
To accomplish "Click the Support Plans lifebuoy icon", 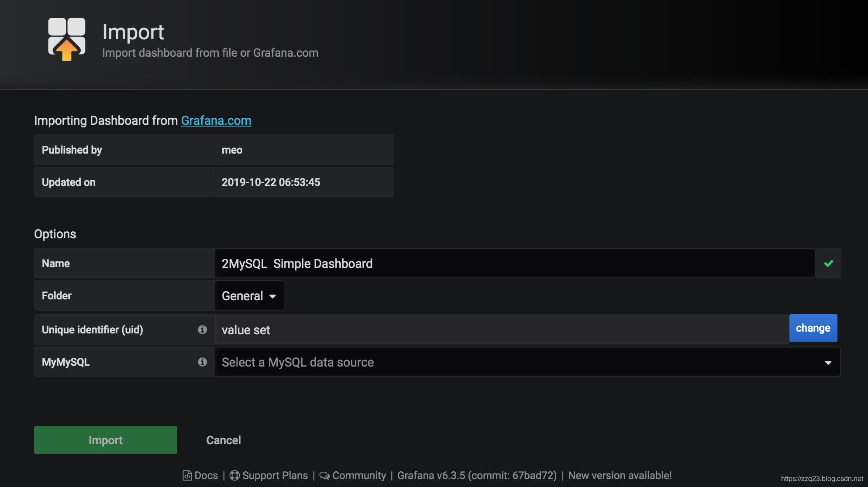I will [x=234, y=476].
